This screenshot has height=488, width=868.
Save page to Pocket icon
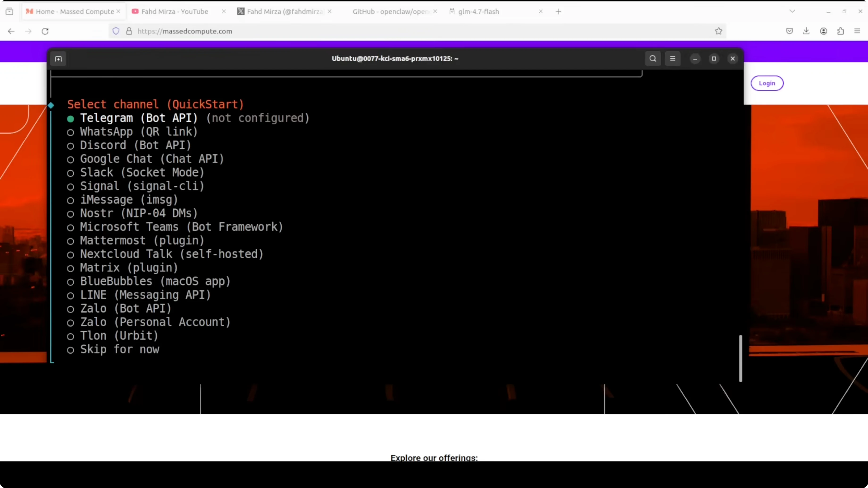(x=789, y=31)
